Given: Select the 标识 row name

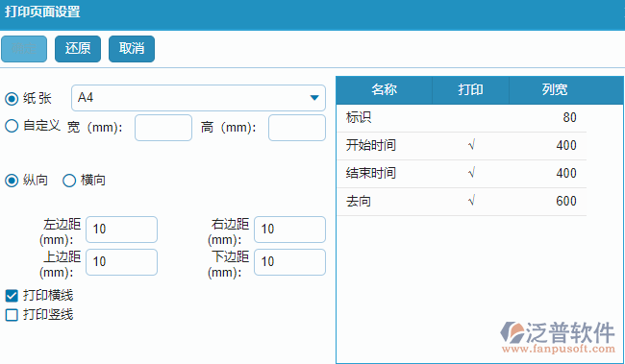Looking at the screenshot, I should (x=359, y=117).
